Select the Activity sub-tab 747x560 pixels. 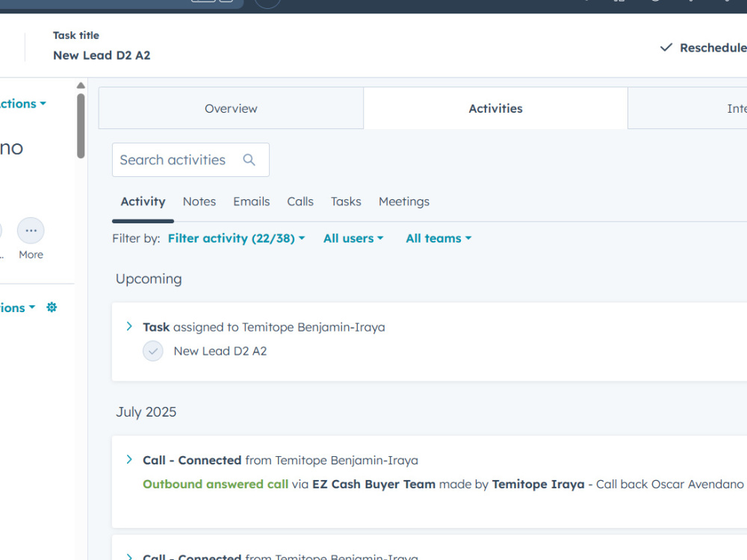(143, 202)
